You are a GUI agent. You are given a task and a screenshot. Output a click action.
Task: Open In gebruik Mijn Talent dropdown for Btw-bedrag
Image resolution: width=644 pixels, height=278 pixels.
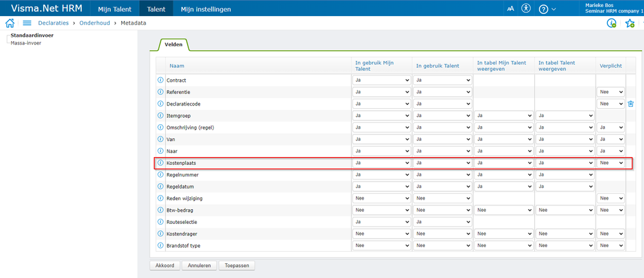tap(382, 210)
